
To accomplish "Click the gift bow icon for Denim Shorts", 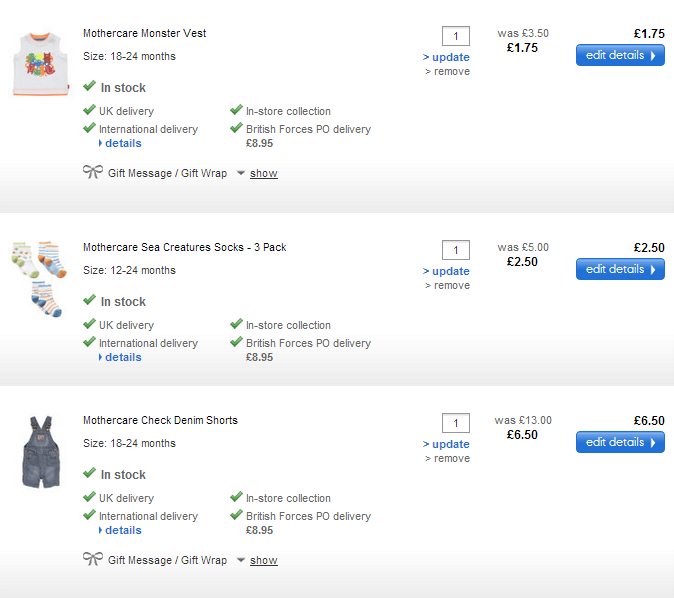I will 92,559.
